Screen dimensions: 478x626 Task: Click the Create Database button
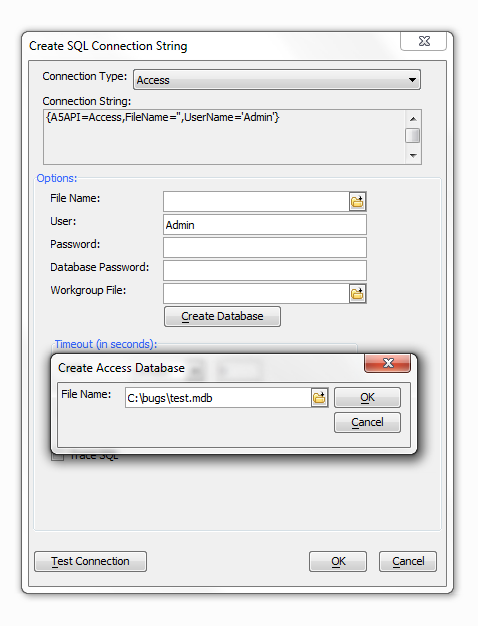pos(222,317)
